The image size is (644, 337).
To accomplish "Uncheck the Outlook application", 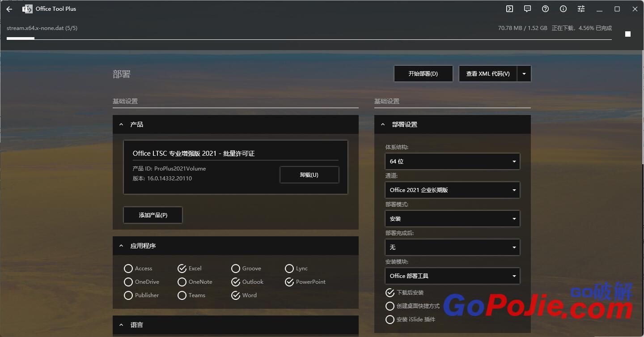I will [247, 282].
